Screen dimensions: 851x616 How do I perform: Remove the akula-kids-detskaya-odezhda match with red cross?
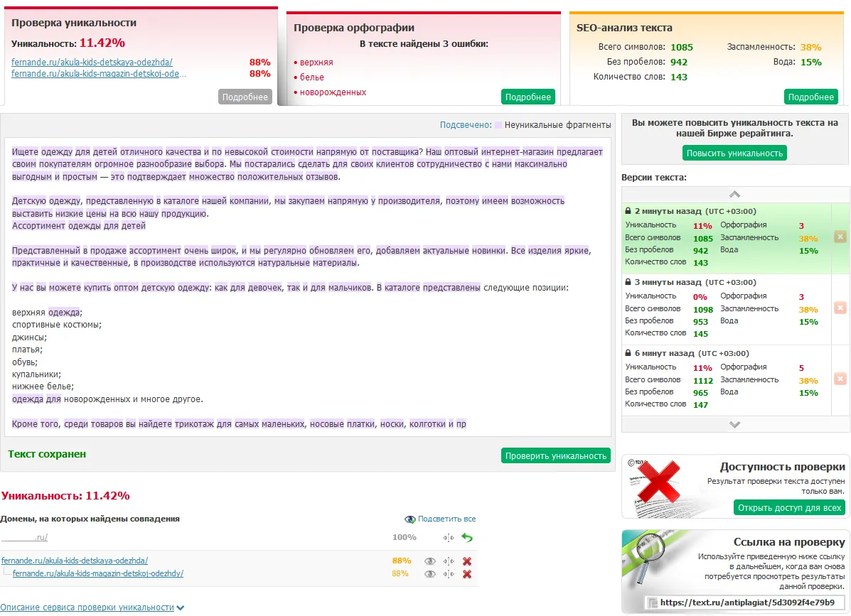pyautogui.click(x=467, y=561)
